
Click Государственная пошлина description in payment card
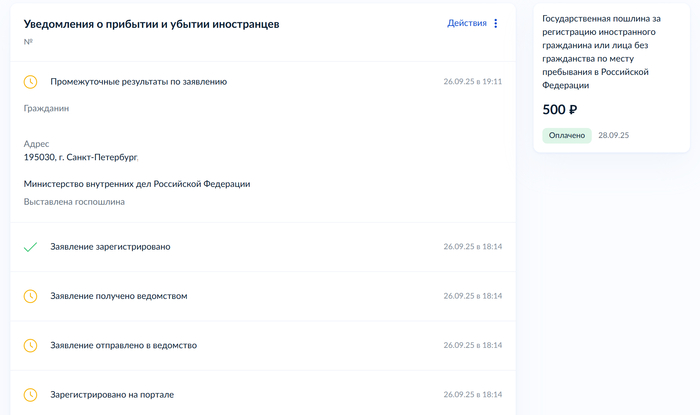click(x=601, y=52)
